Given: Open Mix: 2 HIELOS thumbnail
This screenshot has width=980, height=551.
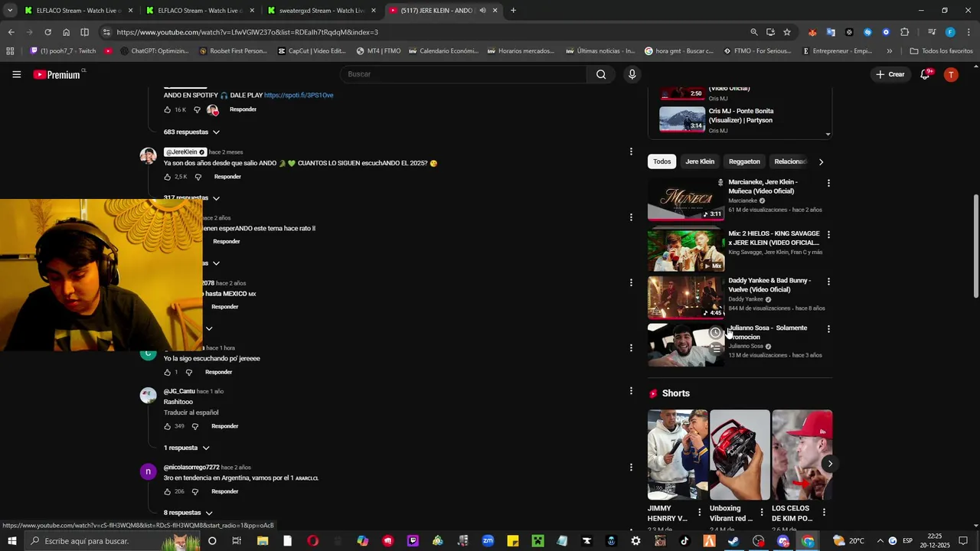Looking at the screenshot, I should pos(686,249).
